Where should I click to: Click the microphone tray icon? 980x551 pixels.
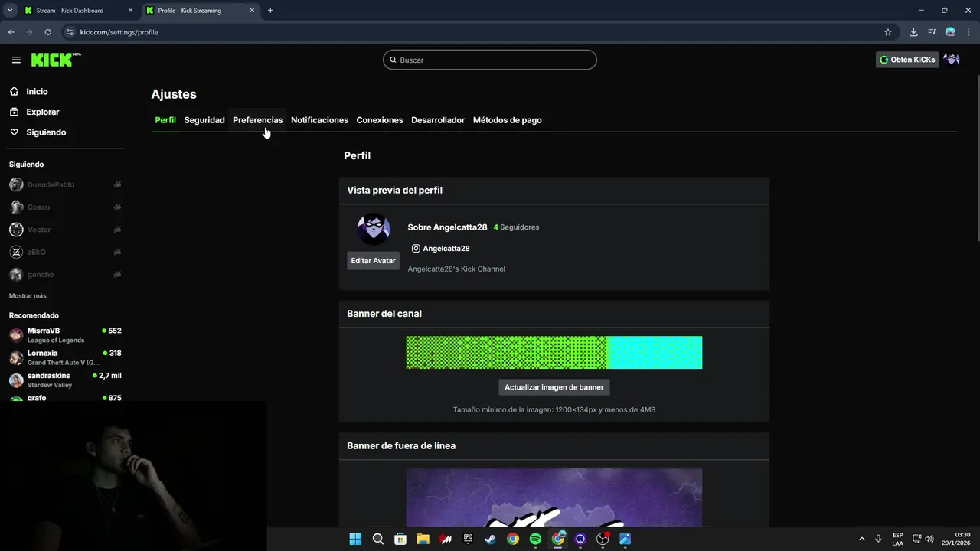878,539
